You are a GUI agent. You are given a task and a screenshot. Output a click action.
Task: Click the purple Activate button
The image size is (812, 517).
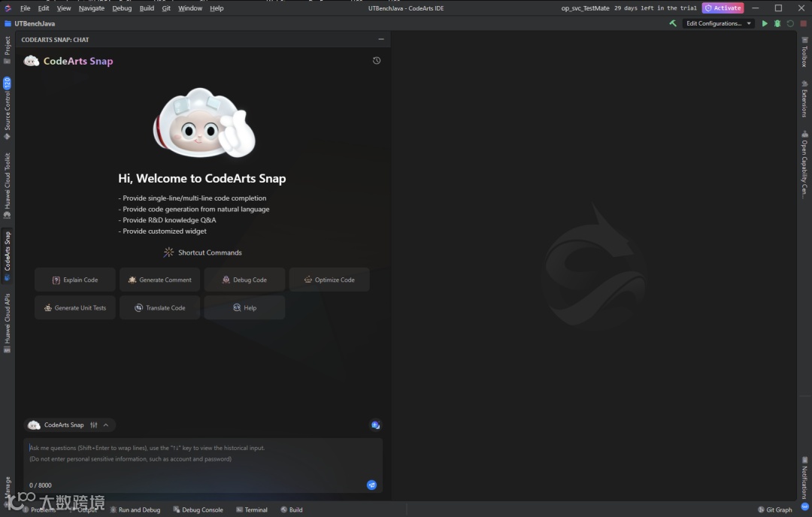(x=723, y=8)
